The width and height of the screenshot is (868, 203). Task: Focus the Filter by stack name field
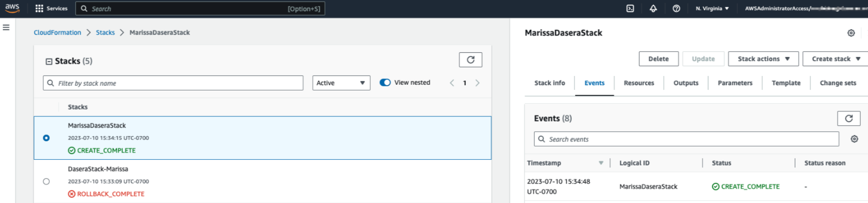[173, 83]
